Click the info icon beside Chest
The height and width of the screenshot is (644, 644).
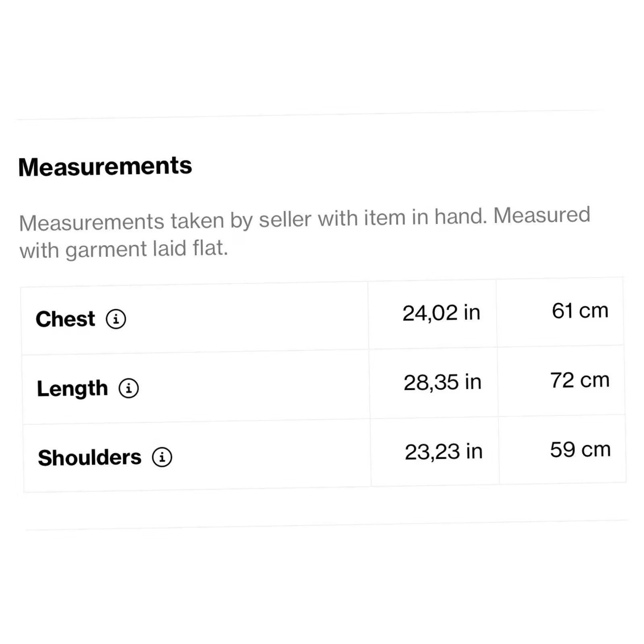[x=116, y=319]
